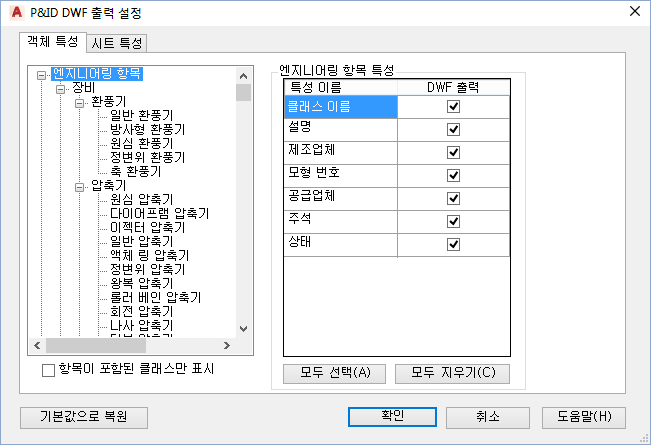This screenshot has width=651, height=445.
Task: Collapse the 엔지니어링 항목 tree node
Action: point(42,76)
